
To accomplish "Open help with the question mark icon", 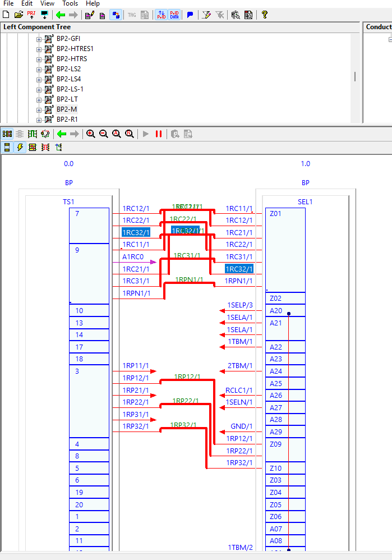I will coord(265,15).
